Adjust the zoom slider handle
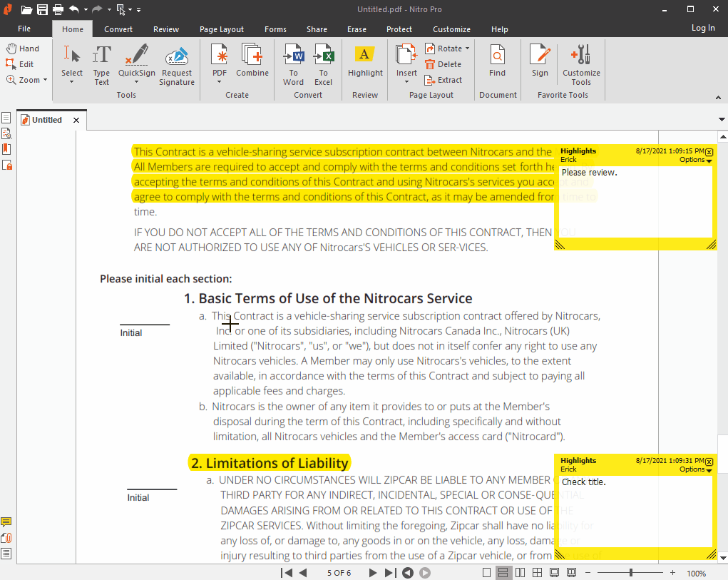The height and width of the screenshot is (580, 728). click(x=630, y=573)
